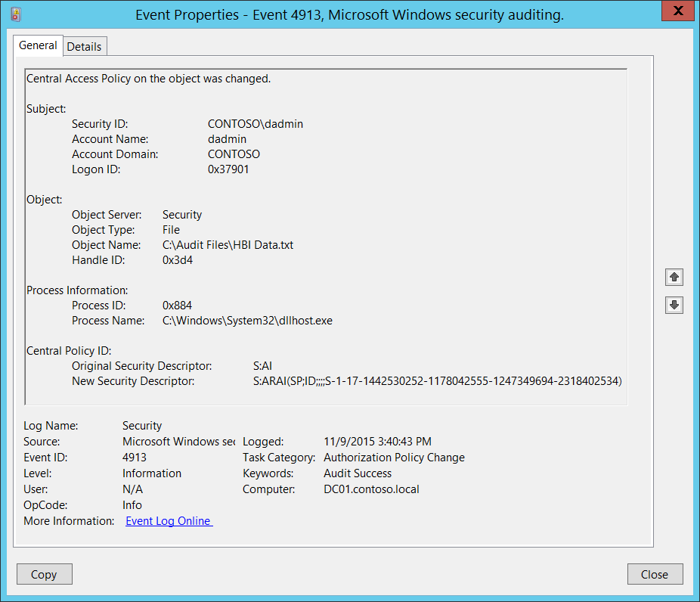Viewport: 700px width, 602px height.
Task: Click the Object Name path HBI Data.txt
Action: tap(228, 245)
